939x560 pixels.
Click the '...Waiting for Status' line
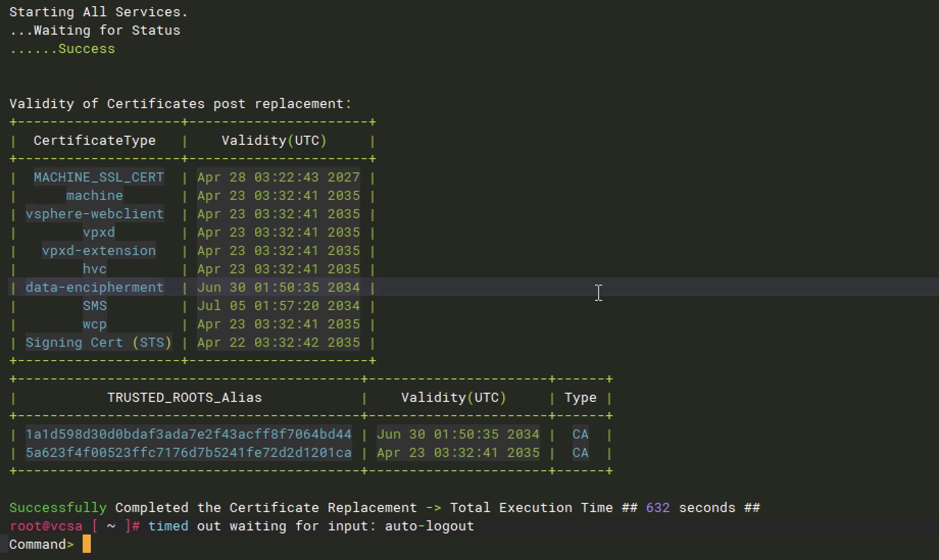point(95,30)
